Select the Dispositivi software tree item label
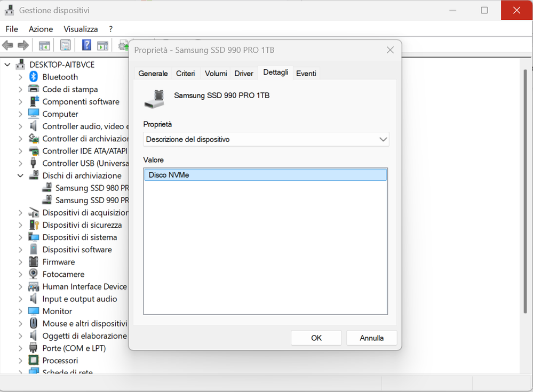 pos(77,250)
